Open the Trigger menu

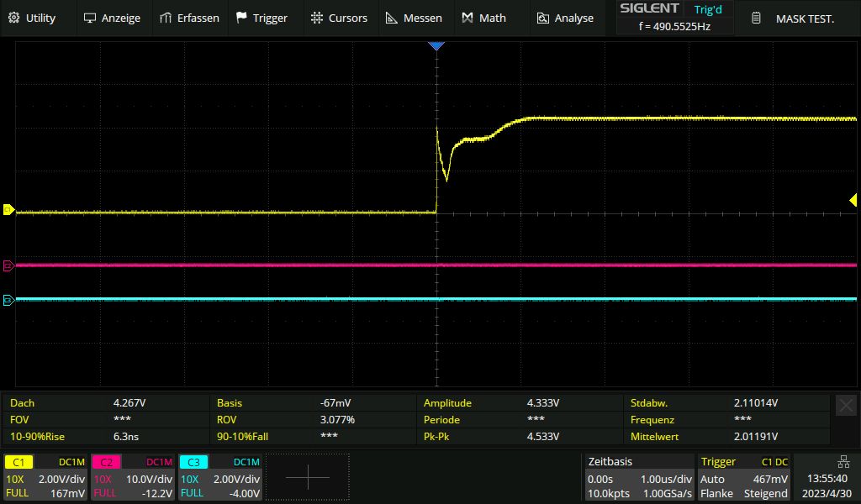261,18
